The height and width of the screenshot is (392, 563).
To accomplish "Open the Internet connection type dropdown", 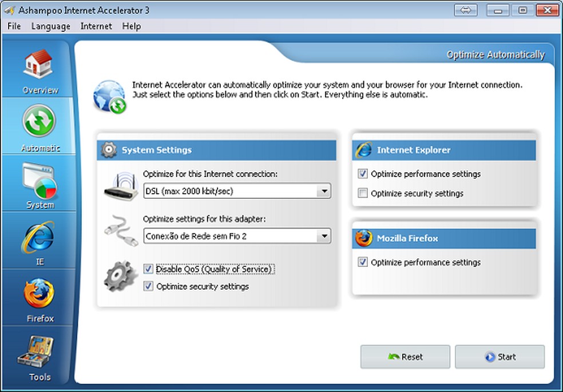I will pos(237,191).
